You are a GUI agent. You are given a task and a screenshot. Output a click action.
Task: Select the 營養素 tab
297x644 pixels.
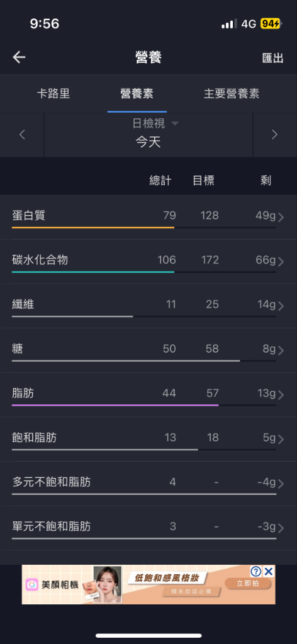pos(137,94)
